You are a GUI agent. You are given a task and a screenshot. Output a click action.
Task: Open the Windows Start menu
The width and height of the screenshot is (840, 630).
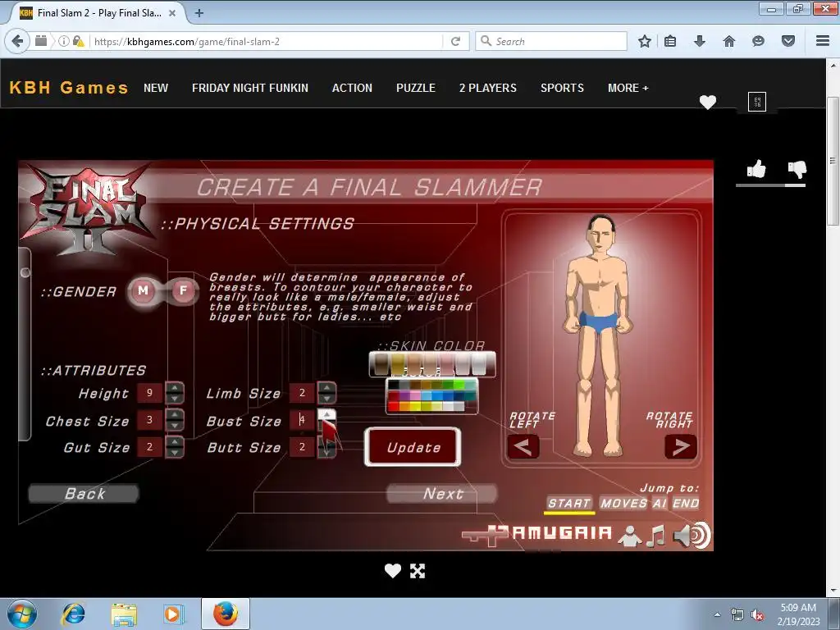[21, 614]
